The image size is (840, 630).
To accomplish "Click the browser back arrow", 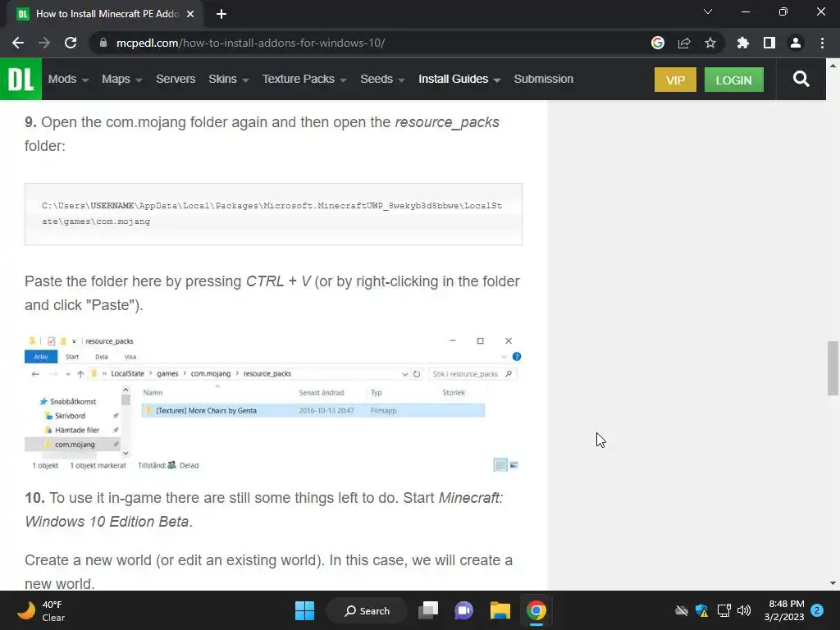I will tap(18, 43).
